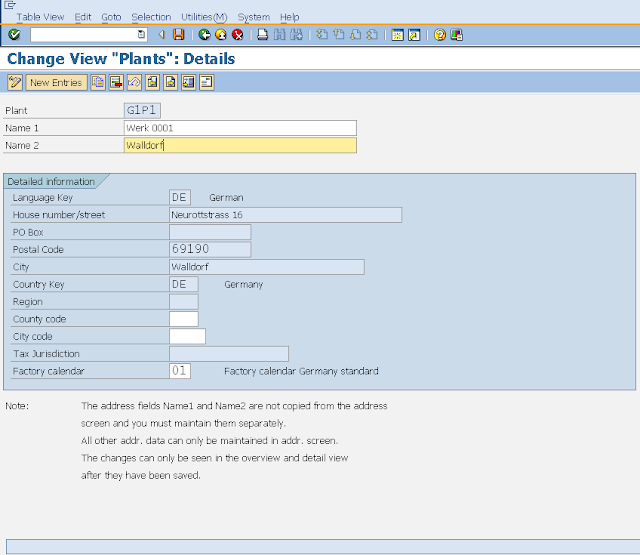Click the Create New Session icon

398,35
